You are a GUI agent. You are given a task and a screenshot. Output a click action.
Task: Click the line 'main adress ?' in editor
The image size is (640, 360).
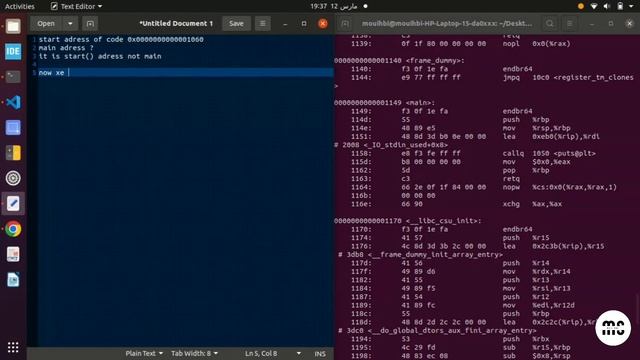tap(66, 48)
